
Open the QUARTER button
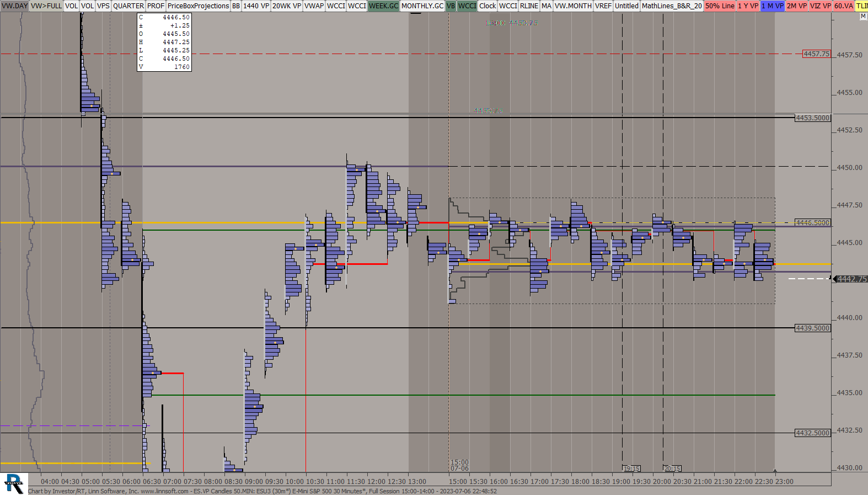point(128,6)
